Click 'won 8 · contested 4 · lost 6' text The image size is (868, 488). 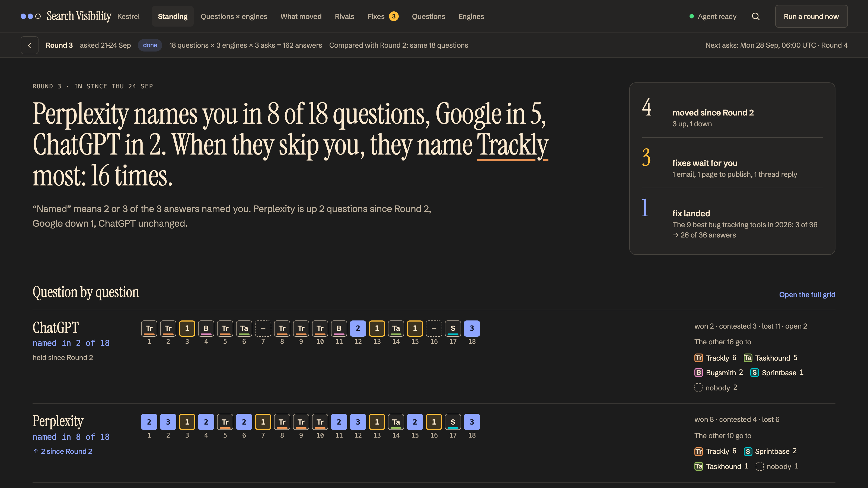click(x=737, y=419)
